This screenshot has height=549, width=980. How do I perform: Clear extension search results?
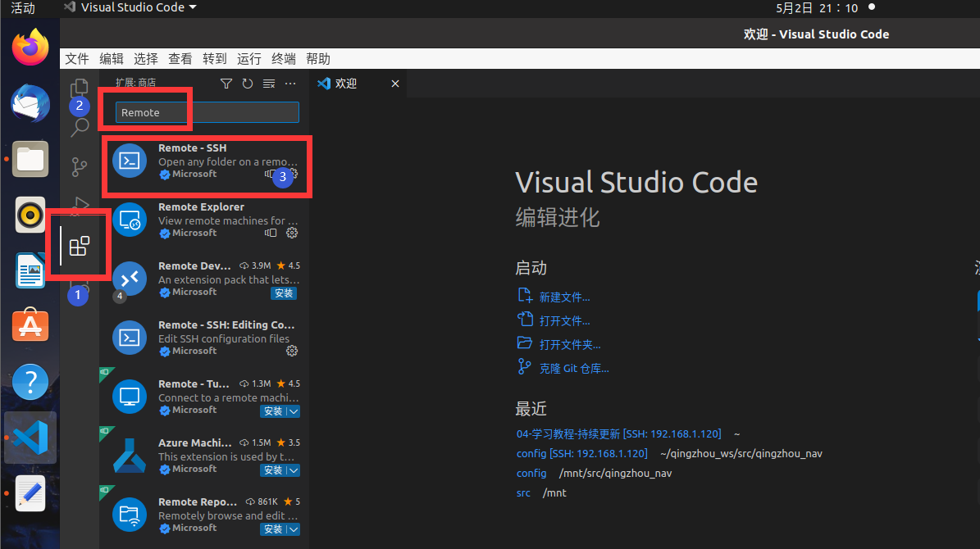click(x=269, y=84)
